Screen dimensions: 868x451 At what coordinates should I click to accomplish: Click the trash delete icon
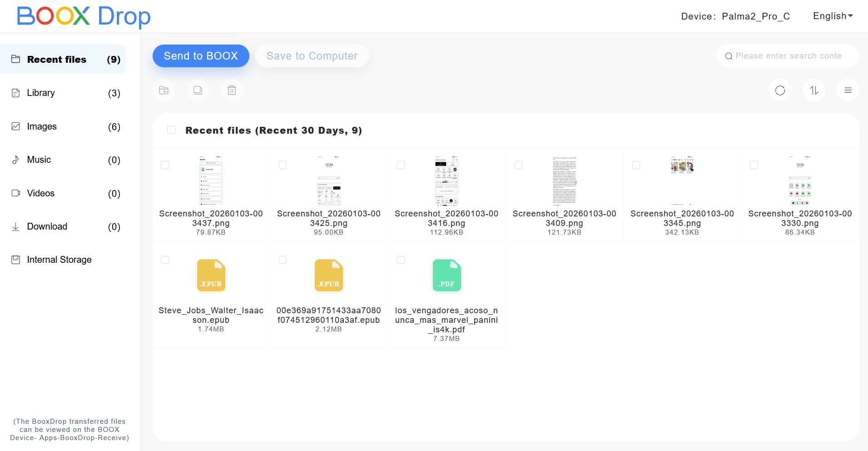tap(232, 90)
